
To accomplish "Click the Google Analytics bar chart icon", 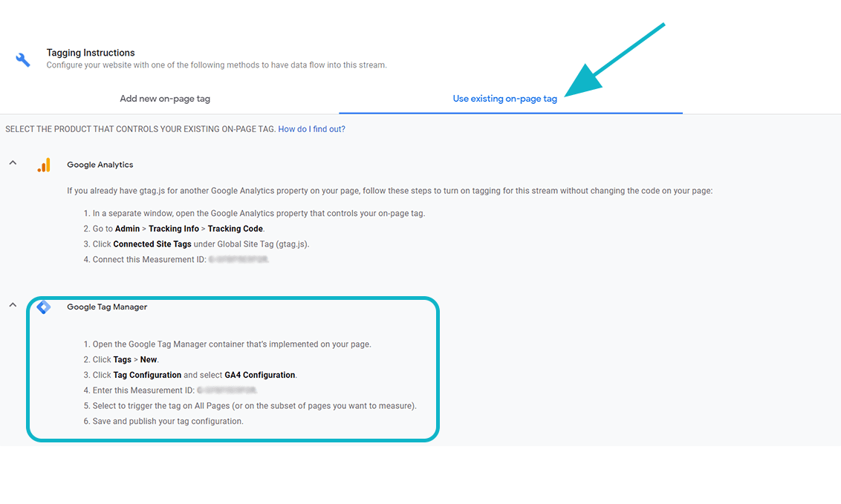I will click(44, 165).
